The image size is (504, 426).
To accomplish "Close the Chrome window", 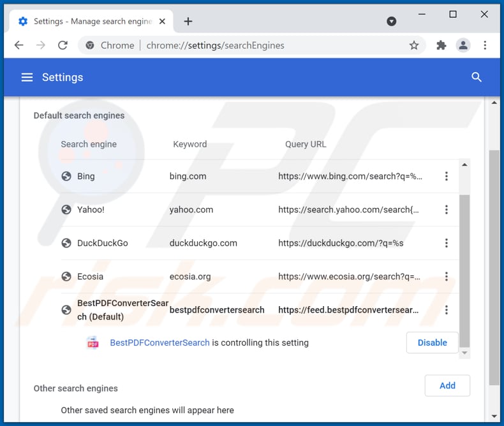I will 484,15.
